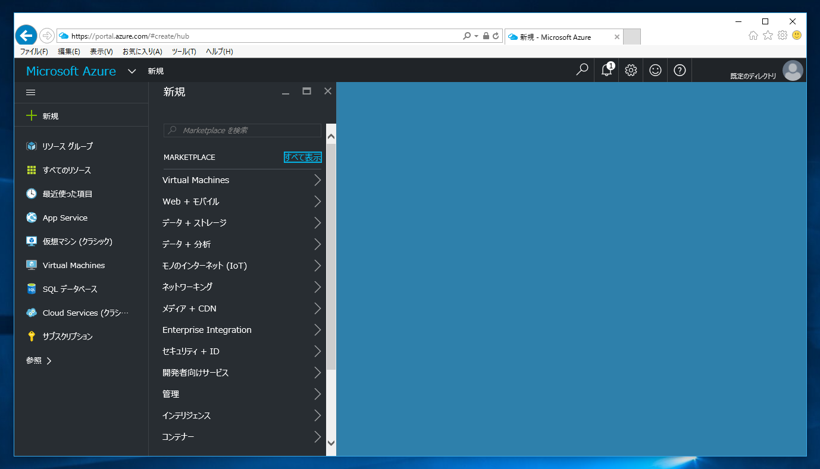Minimize the 新規 blade
820x469 pixels.
tap(286, 93)
